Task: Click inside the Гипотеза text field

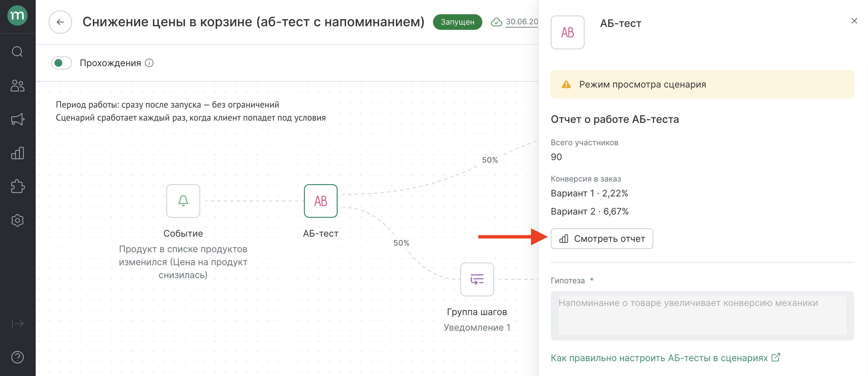Action: tap(703, 316)
